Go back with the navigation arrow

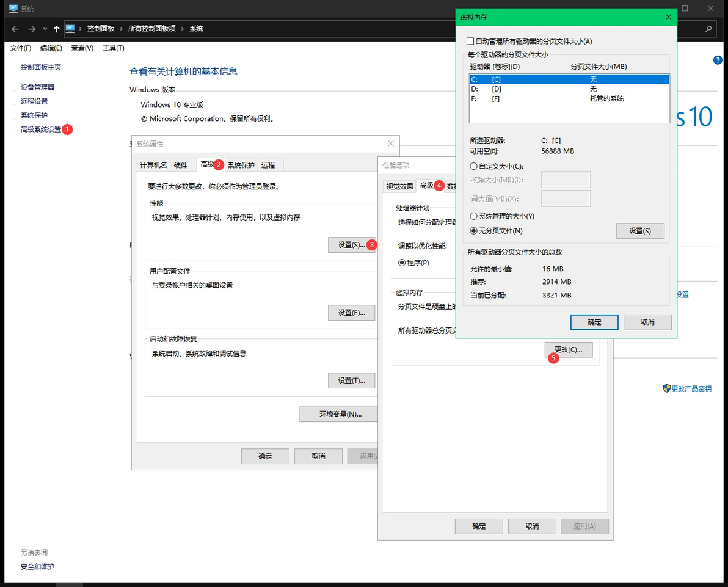(15, 29)
